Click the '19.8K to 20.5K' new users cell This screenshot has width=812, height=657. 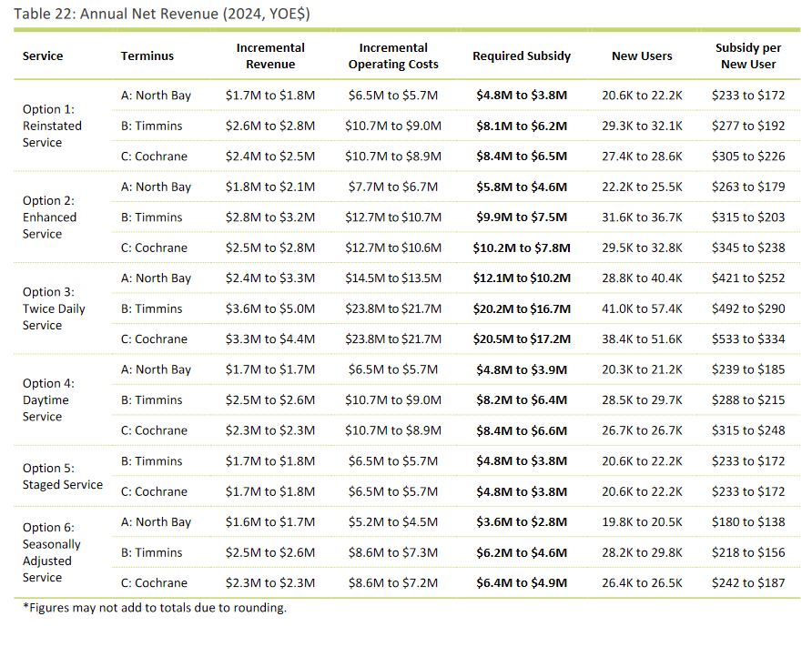[642, 522]
